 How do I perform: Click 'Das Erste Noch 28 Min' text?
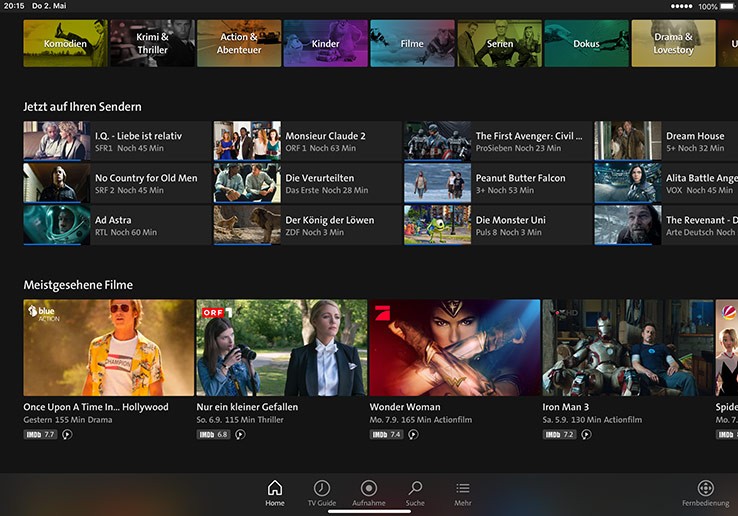pos(327,190)
